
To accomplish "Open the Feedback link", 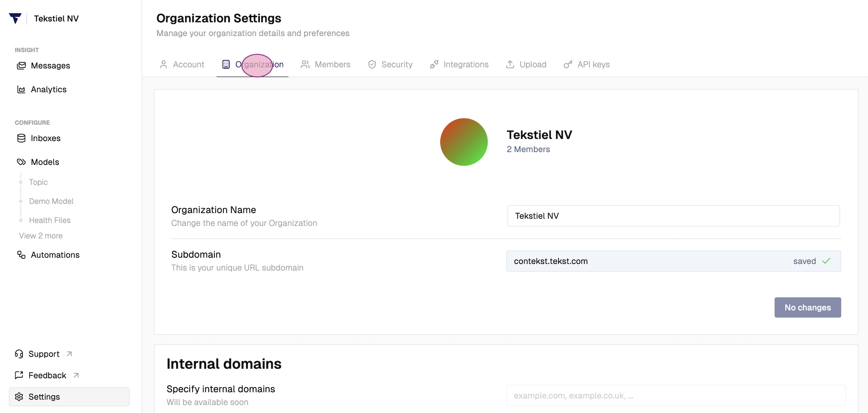I will (x=47, y=375).
